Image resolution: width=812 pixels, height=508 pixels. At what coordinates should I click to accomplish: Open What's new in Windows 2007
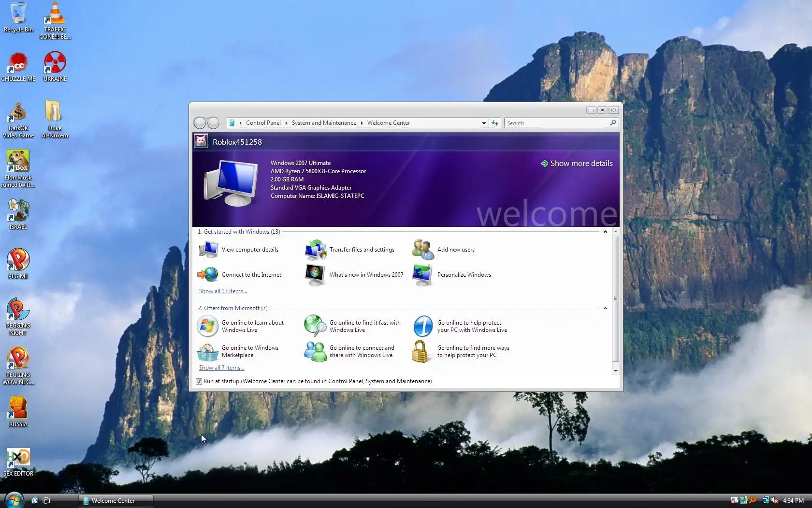pyautogui.click(x=354, y=275)
